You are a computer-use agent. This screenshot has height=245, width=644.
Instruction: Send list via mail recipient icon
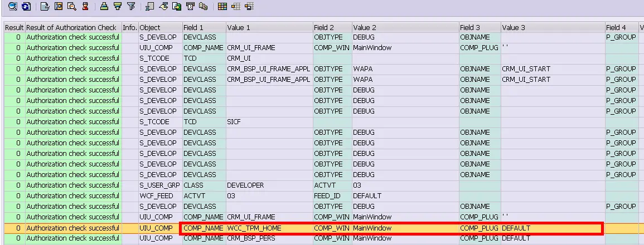click(190, 6)
